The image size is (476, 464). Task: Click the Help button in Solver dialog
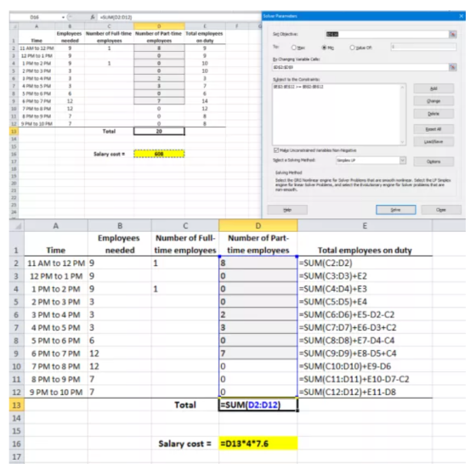[287, 210]
